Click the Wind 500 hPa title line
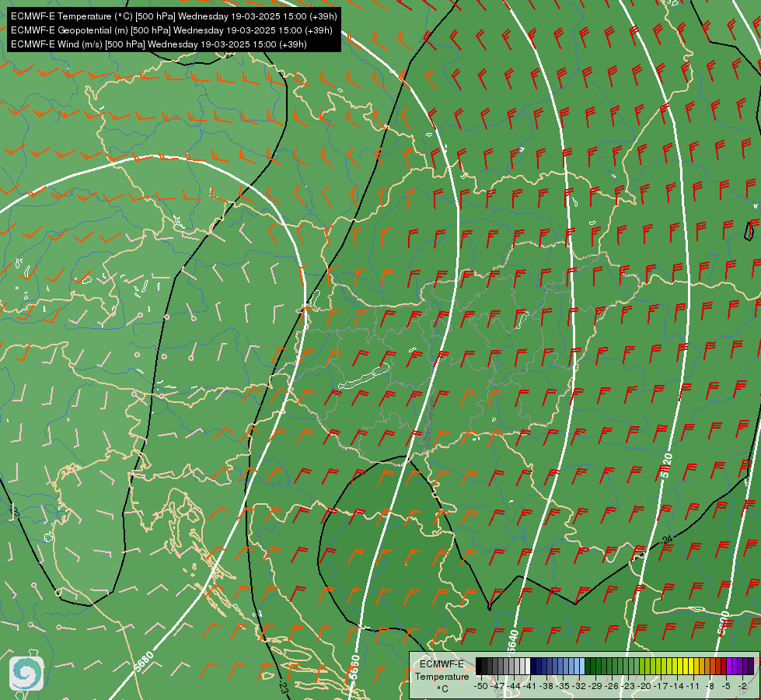This screenshot has height=700, width=761. (159, 44)
